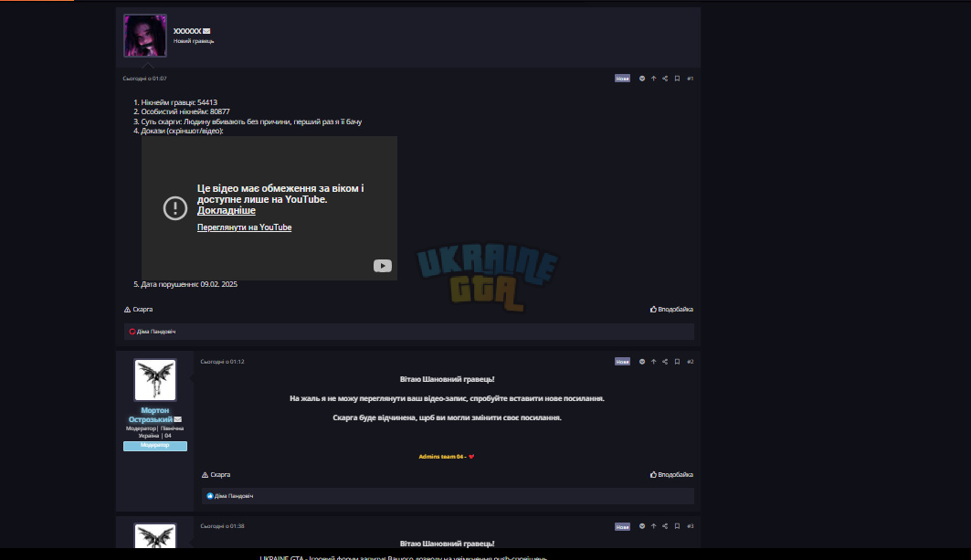The width and height of the screenshot is (971, 560).
Task: Like post #1 with 'Вподобайка'
Action: point(671,309)
